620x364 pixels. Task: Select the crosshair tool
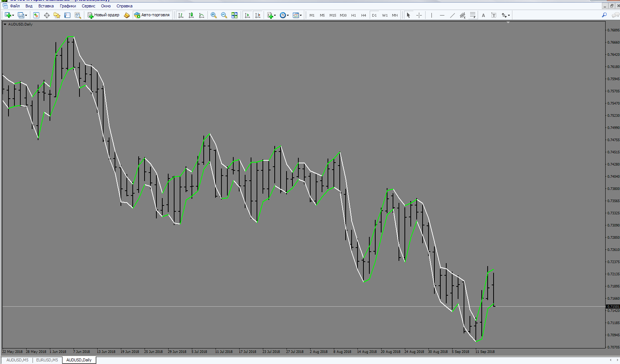coord(419,15)
